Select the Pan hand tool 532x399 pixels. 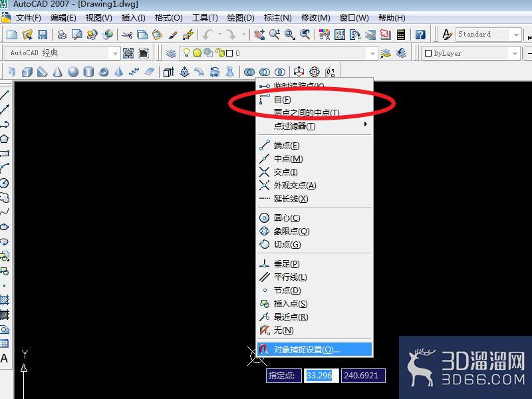pos(259,35)
